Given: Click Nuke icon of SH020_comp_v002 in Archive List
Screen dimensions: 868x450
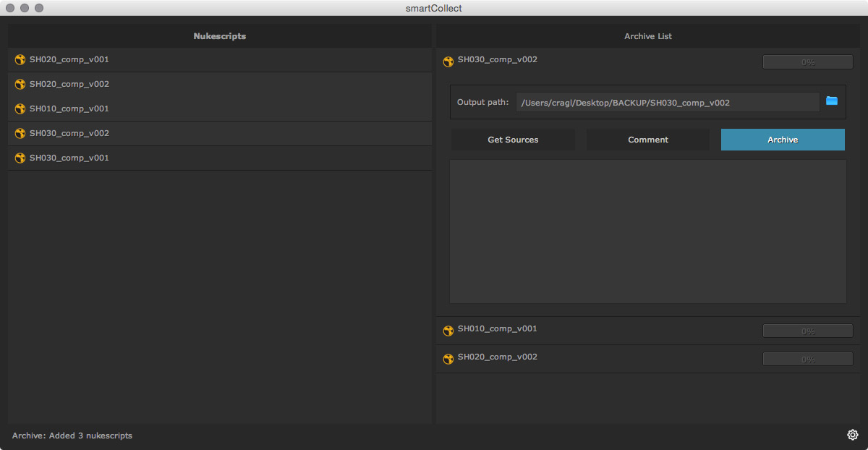Looking at the screenshot, I should click(448, 359).
